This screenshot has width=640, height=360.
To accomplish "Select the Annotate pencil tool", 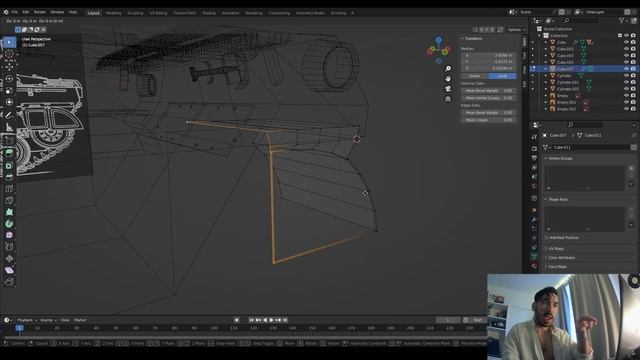I will (x=9, y=115).
